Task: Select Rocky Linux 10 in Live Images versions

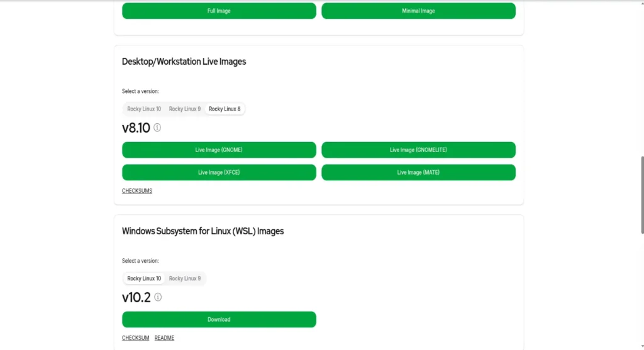Action: click(x=144, y=109)
